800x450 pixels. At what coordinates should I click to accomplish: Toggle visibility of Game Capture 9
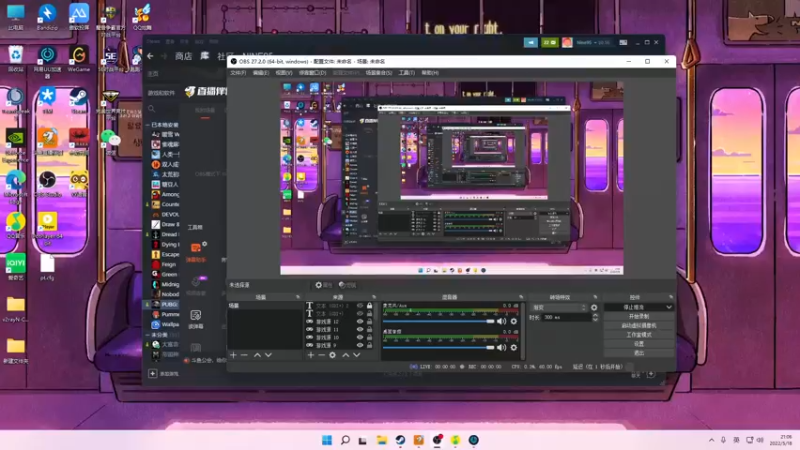pos(360,345)
